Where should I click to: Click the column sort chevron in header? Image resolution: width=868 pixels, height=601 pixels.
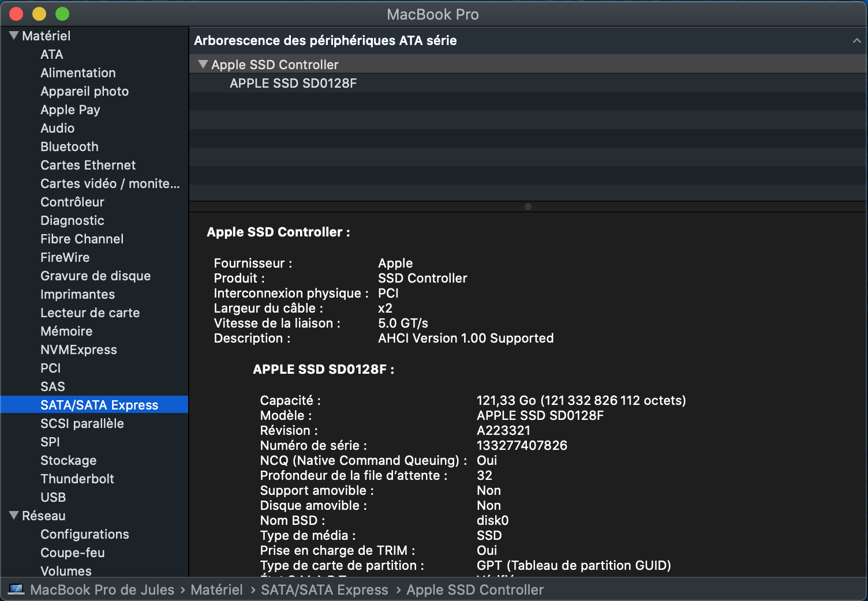click(x=856, y=40)
